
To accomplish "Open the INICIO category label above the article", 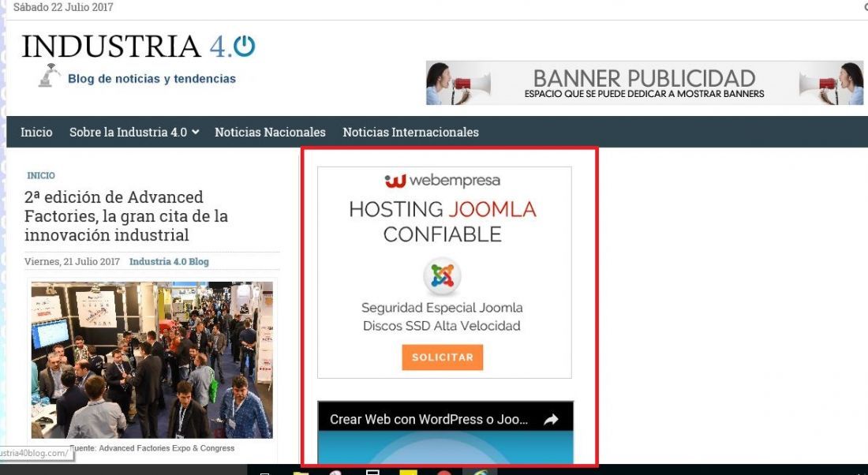I will (x=41, y=175).
